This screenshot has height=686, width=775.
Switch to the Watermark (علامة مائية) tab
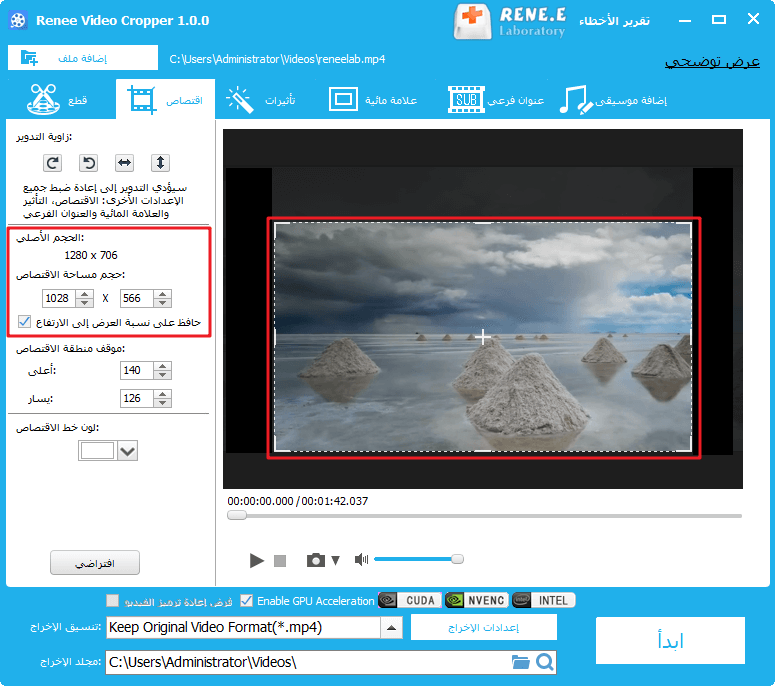373,100
